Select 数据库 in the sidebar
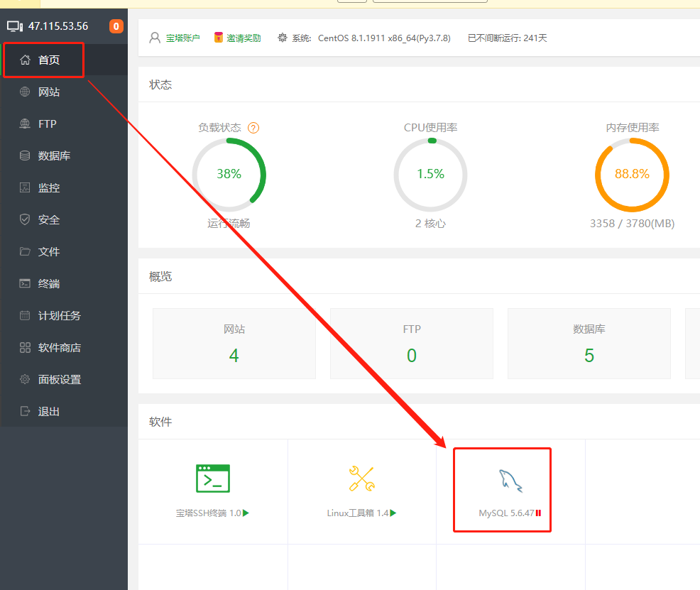700x590 pixels. coord(54,156)
